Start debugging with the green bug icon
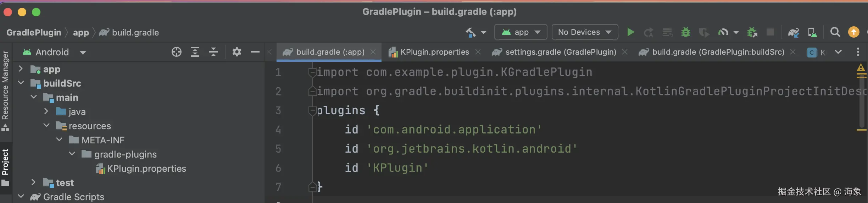 coord(686,32)
